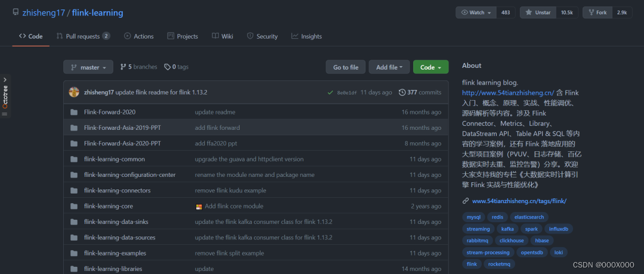This screenshot has width=644, height=274.
Task: Select the Code tab
Action: 31,36
